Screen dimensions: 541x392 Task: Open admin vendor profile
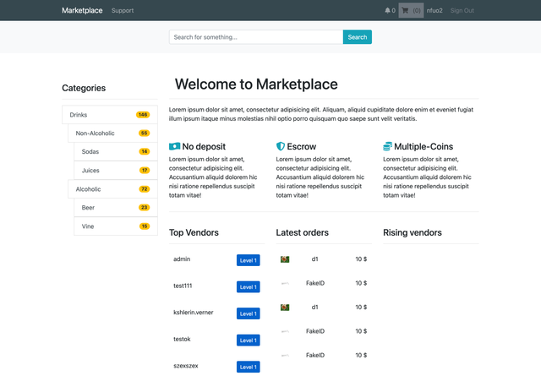pyautogui.click(x=182, y=259)
